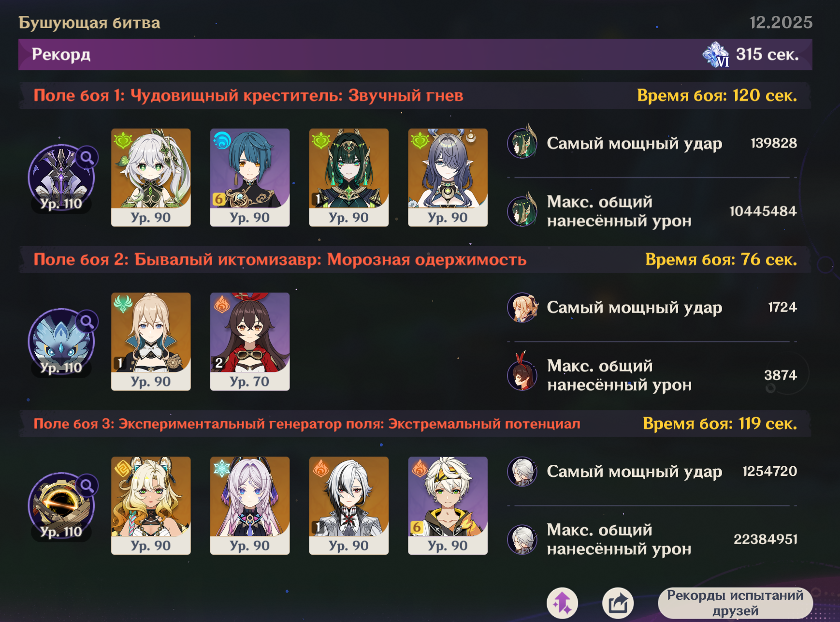Screen dimensions: 840x622
Task: Select the black-and-white haired Pyro character
Action: 349,505
